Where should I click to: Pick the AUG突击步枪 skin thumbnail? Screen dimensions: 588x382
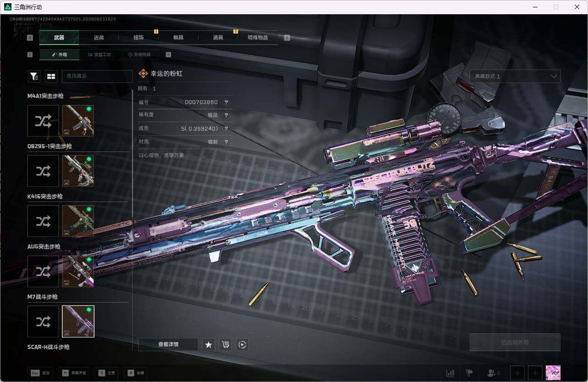[78, 271]
